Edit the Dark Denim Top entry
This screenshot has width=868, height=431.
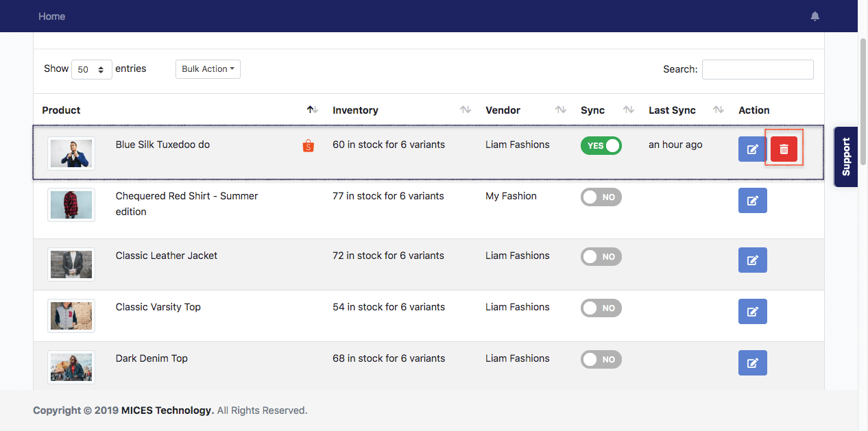(752, 363)
